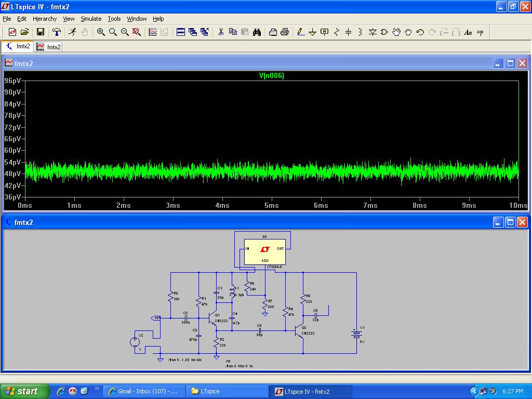The image size is (532, 399).
Task: Click the Zoom In magnifier icon
Action: [101, 32]
